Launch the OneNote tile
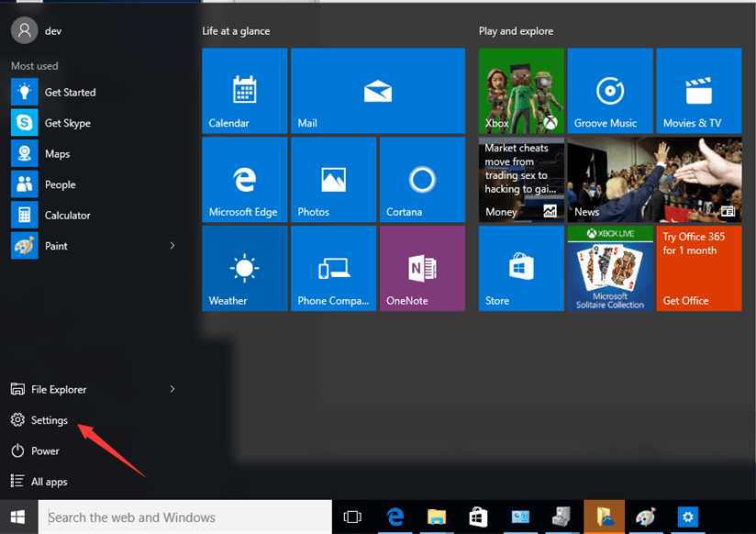This screenshot has height=534, width=756. coord(422,268)
